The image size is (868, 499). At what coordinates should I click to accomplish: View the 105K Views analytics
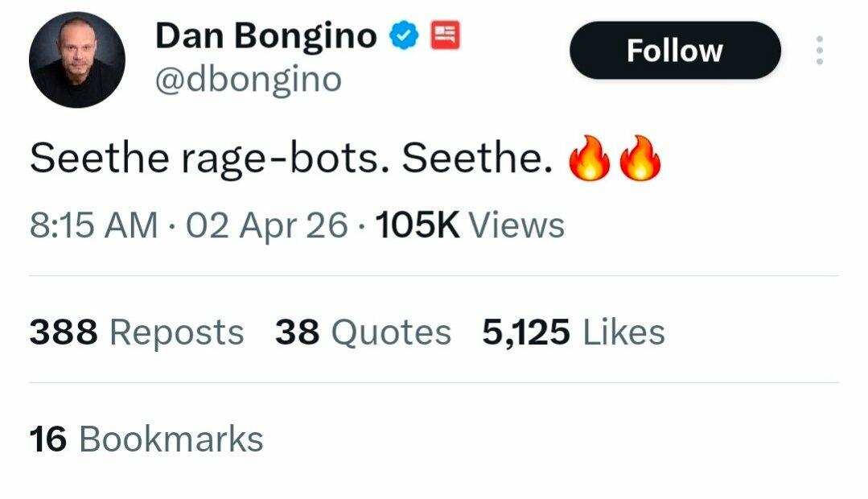468,225
